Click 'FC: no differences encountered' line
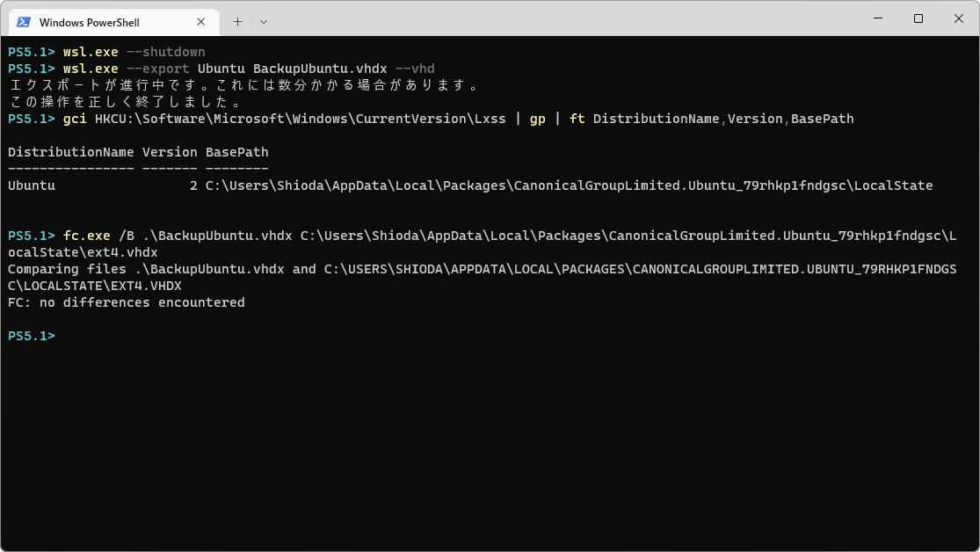 click(127, 302)
